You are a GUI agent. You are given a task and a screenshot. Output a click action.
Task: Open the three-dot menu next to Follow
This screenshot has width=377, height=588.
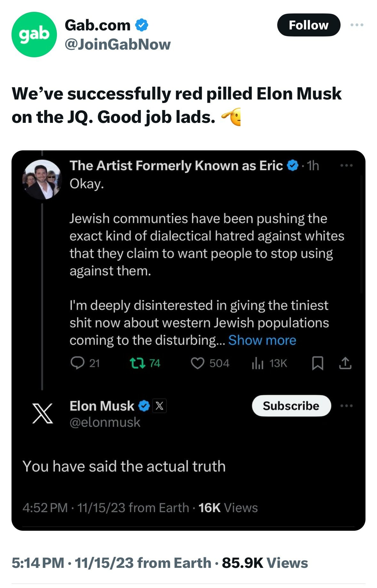coord(357,25)
